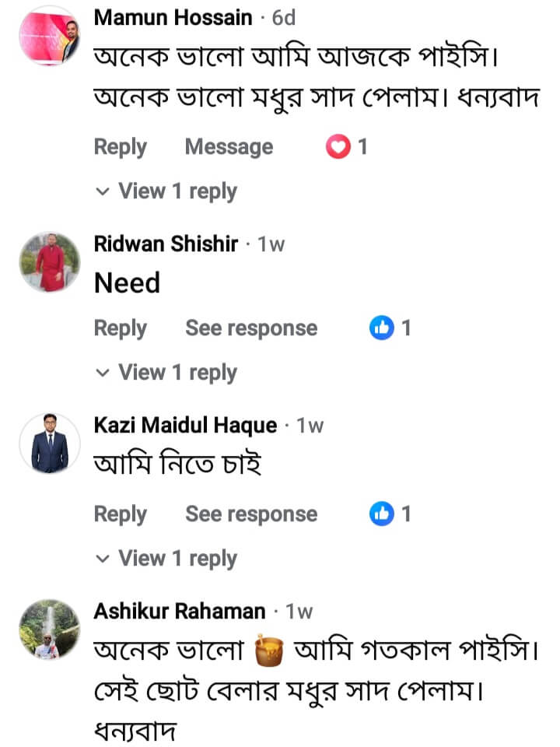Screen dimensions: 560x747
Task: Open Ashikur Rahaman's profile name link
Action: (180, 612)
